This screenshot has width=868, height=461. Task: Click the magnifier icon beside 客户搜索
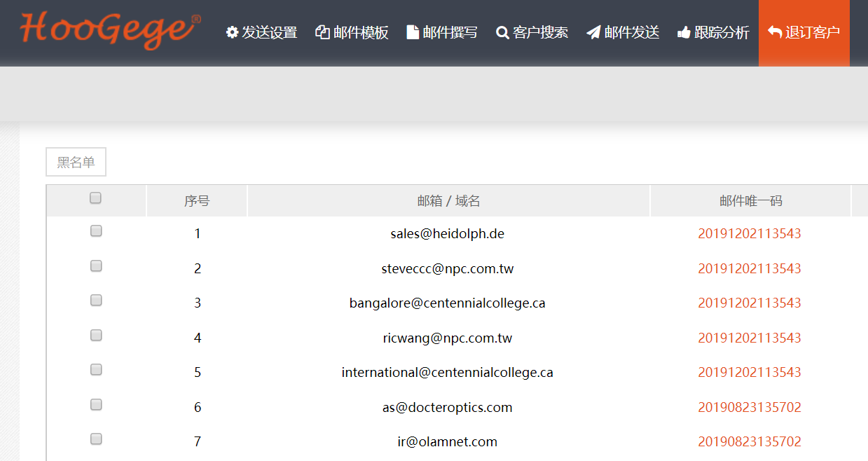point(502,33)
